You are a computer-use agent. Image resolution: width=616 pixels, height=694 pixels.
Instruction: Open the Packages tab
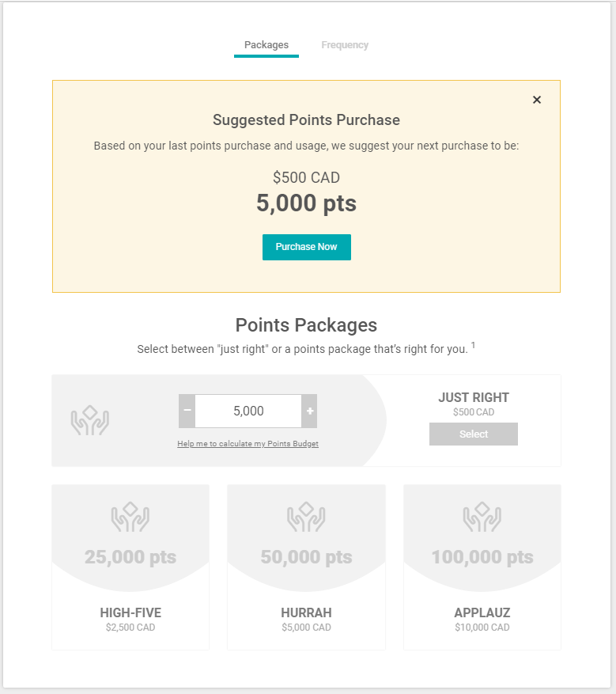[266, 45]
